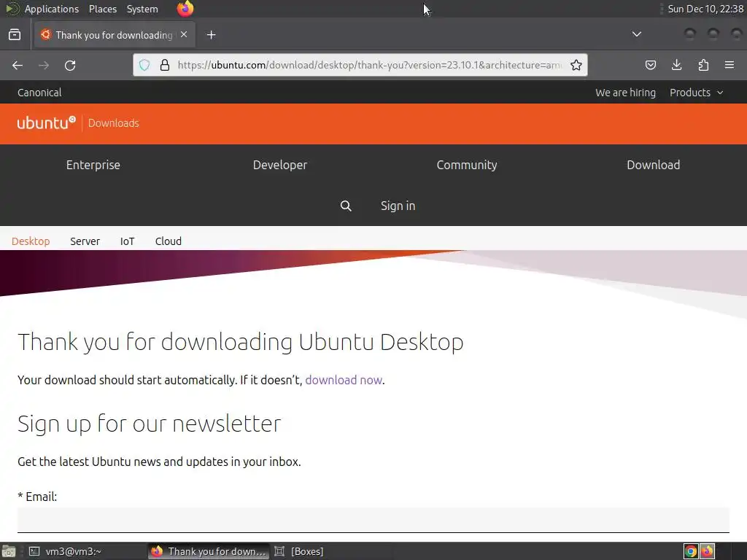Click the Downloads header link
The image size is (747, 560).
(113, 123)
